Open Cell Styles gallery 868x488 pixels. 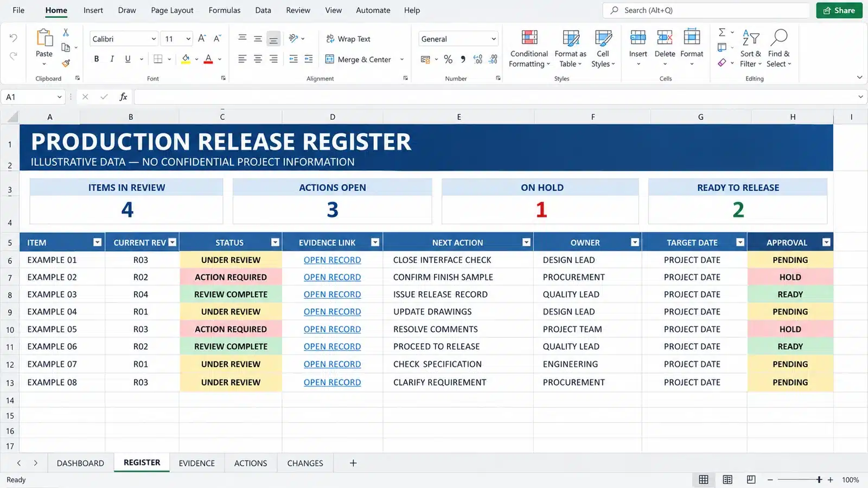(603, 49)
